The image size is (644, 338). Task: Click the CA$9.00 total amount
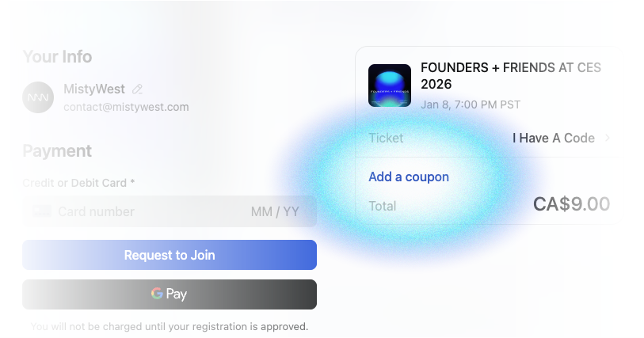571,204
